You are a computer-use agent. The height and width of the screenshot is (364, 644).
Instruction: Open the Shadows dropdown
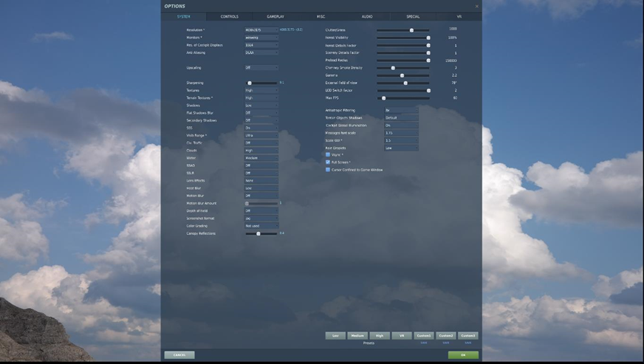coord(261,106)
